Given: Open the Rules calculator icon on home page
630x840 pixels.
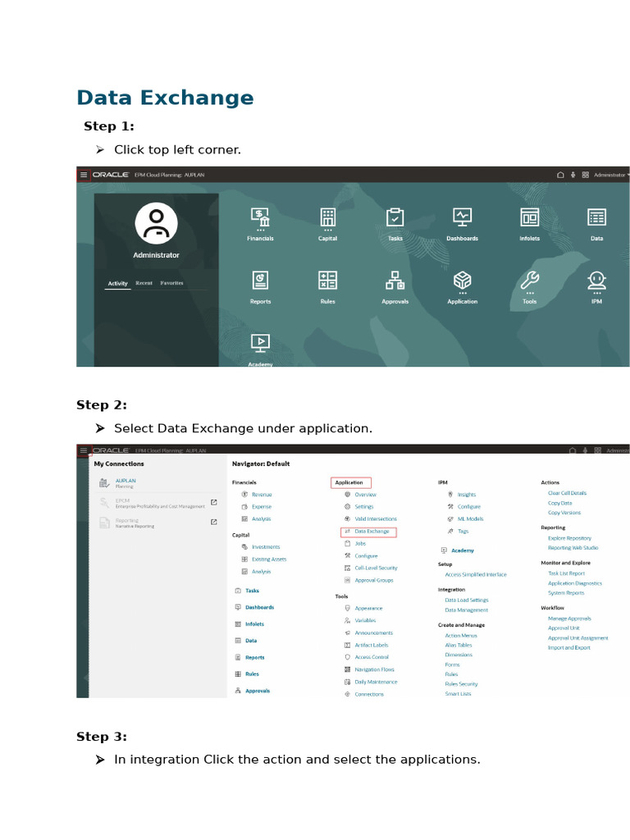Looking at the screenshot, I should pyautogui.click(x=328, y=281).
